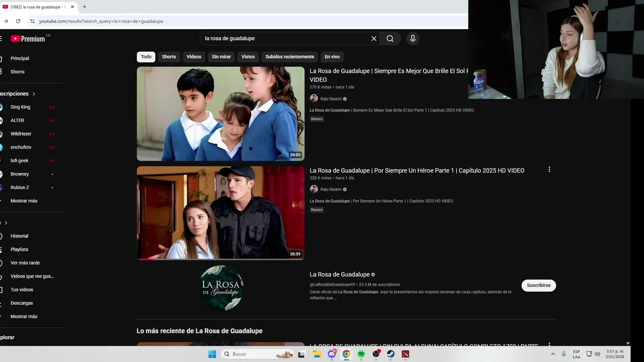Click the ESP LAA language indicator

[577, 354]
